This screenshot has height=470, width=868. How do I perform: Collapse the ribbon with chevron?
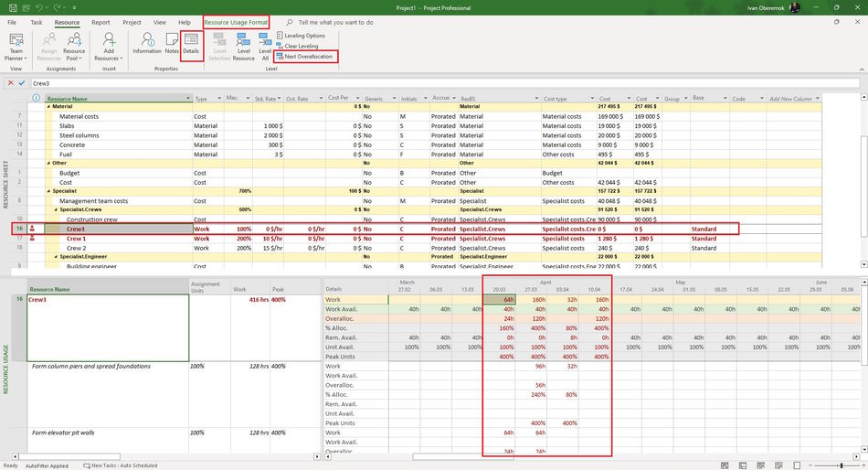coord(862,69)
